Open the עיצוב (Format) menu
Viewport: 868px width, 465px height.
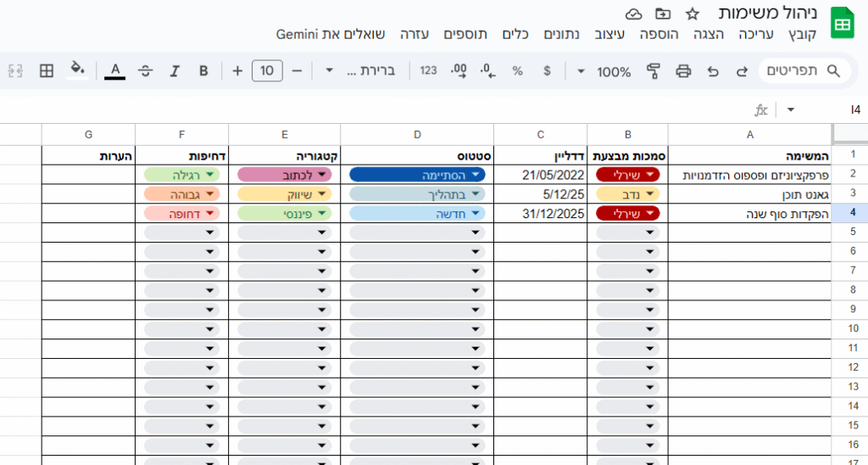pos(609,34)
